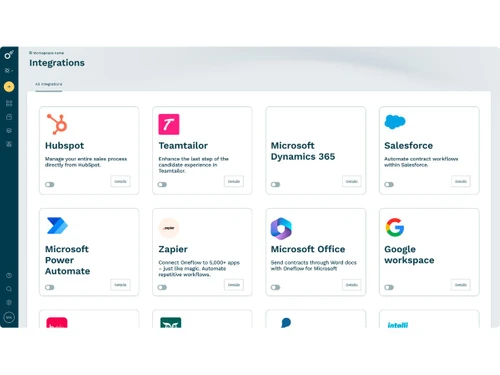Click the Details button for Zapier

234,285
